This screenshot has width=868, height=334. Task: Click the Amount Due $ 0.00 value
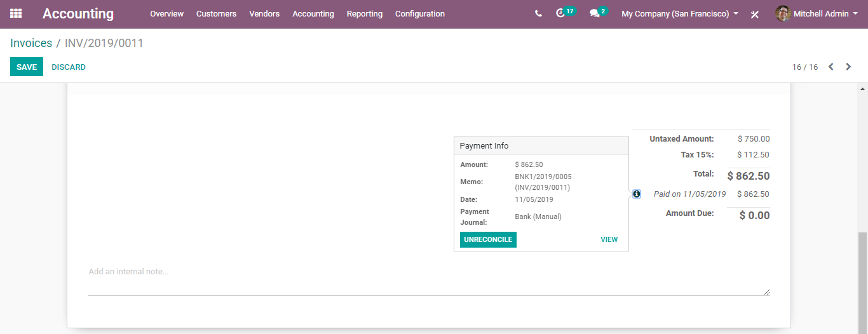click(x=755, y=215)
